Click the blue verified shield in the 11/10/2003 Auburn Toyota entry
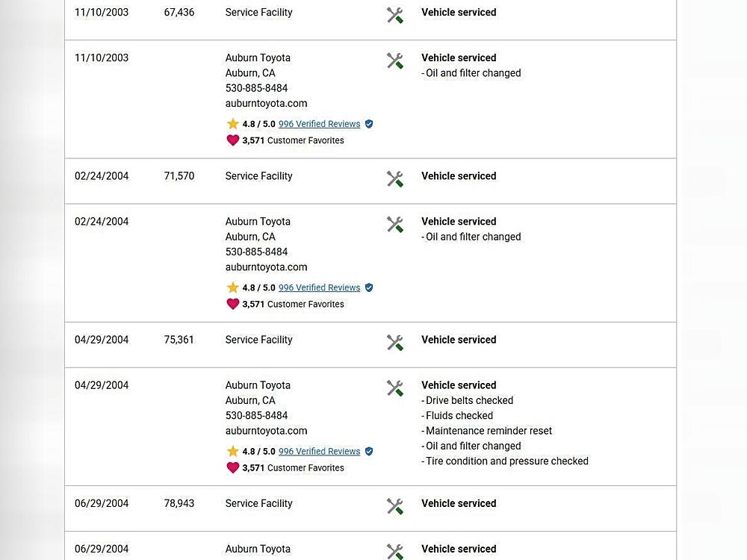Image resolution: width=747 pixels, height=560 pixels. tap(368, 124)
